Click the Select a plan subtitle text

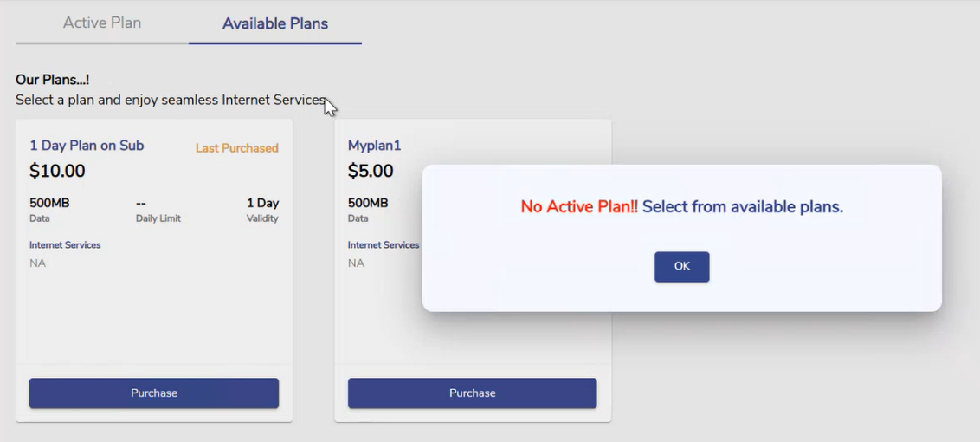(171, 101)
